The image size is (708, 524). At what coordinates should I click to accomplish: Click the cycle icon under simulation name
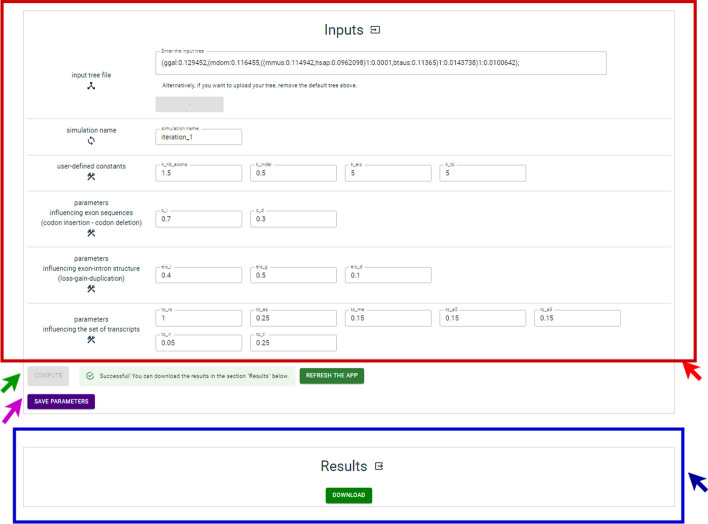tap(91, 141)
